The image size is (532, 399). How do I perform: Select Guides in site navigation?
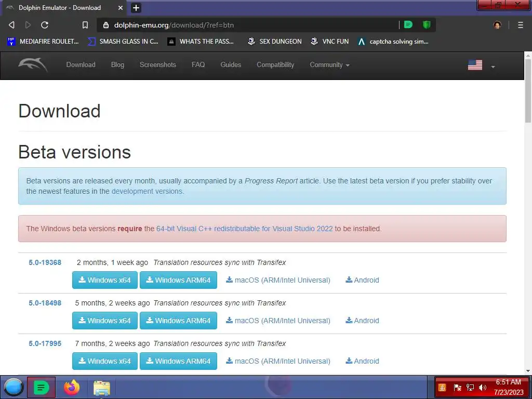pyautogui.click(x=231, y=64)
